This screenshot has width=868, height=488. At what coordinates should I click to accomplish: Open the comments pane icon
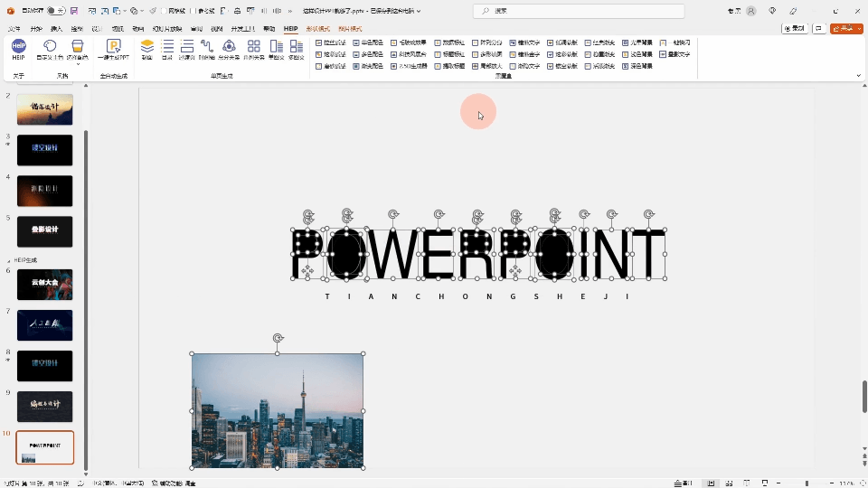(819, 28)
